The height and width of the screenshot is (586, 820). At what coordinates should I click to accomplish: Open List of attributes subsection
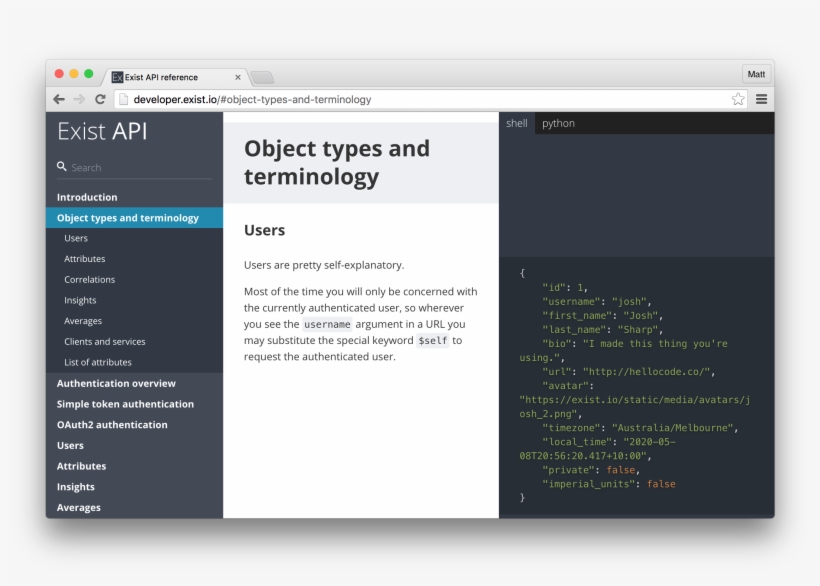click(134, 362)
